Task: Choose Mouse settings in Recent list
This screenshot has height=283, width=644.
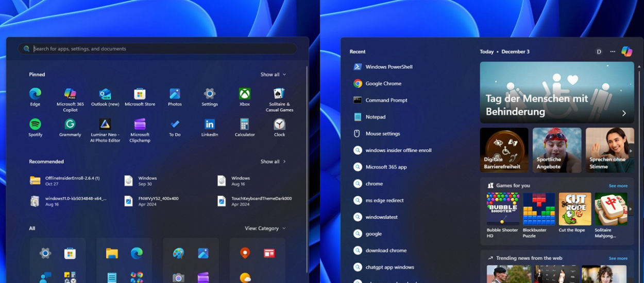Action: tap(382, 134)
